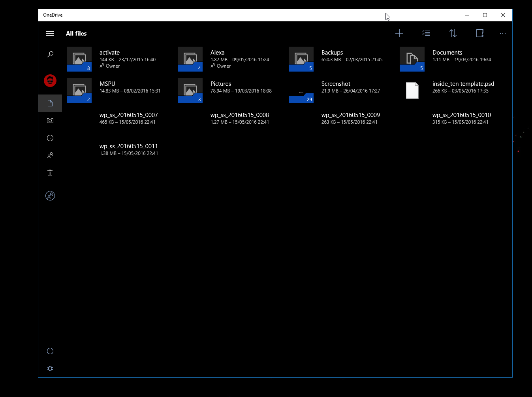Click the refresh sync icon
The height and width of the screenshot is (397, 532).
[50, 351]
